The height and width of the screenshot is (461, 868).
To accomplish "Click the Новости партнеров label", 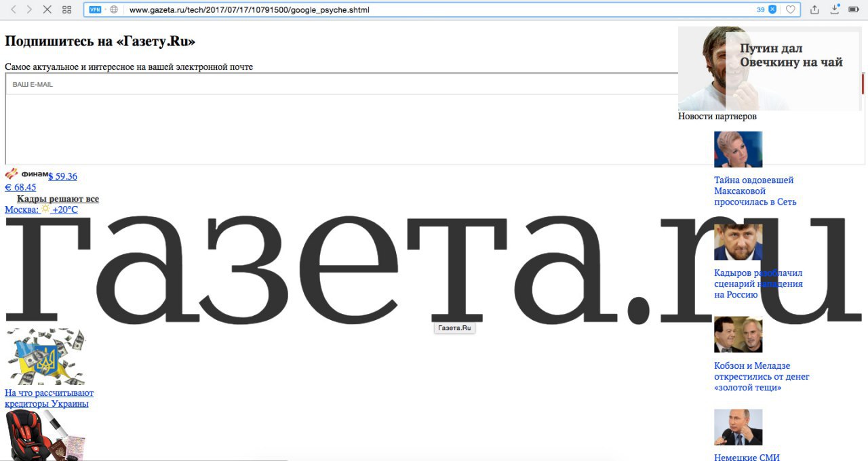I will click(x=717, y=116).
